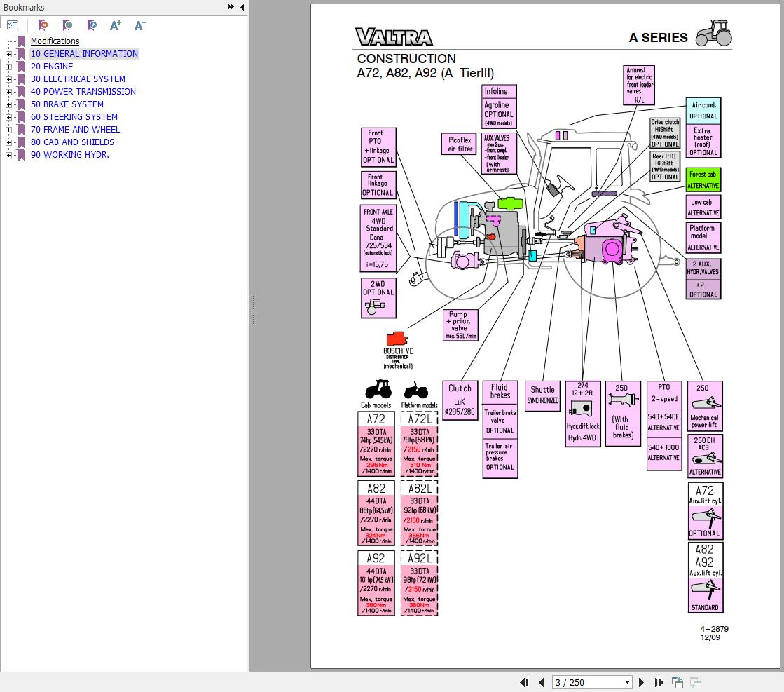Screen dimensions: 784x692
Task: Click the Bookmarks panel title
Action: [24, 8]
